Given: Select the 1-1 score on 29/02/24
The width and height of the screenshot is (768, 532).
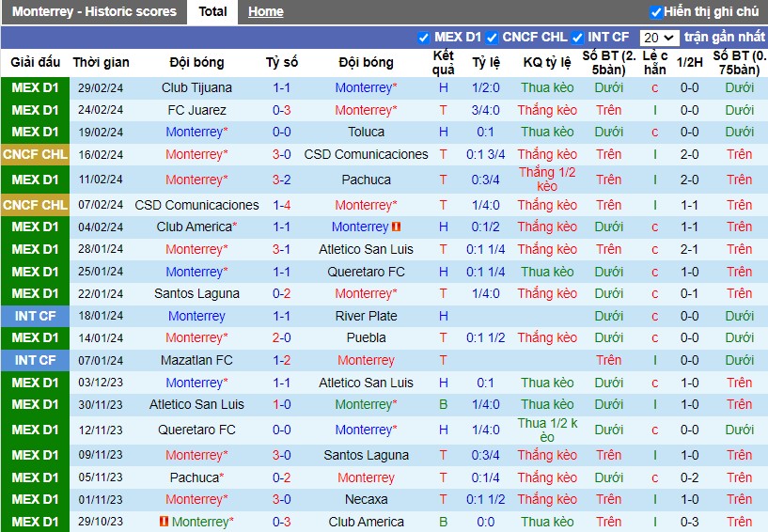Looking at the screenshot, I should [x=282, y=87].
